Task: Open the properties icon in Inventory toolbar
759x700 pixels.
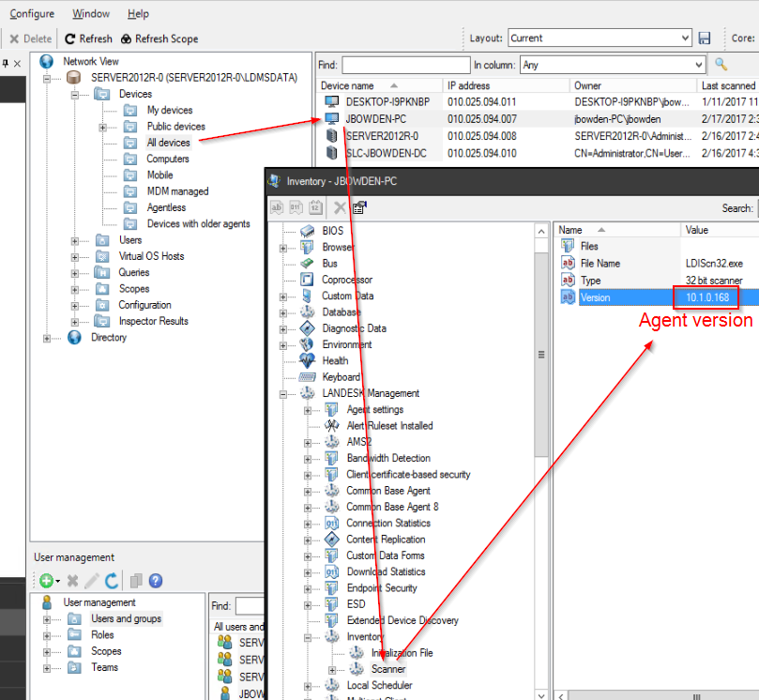Action: tap(358, 207)
